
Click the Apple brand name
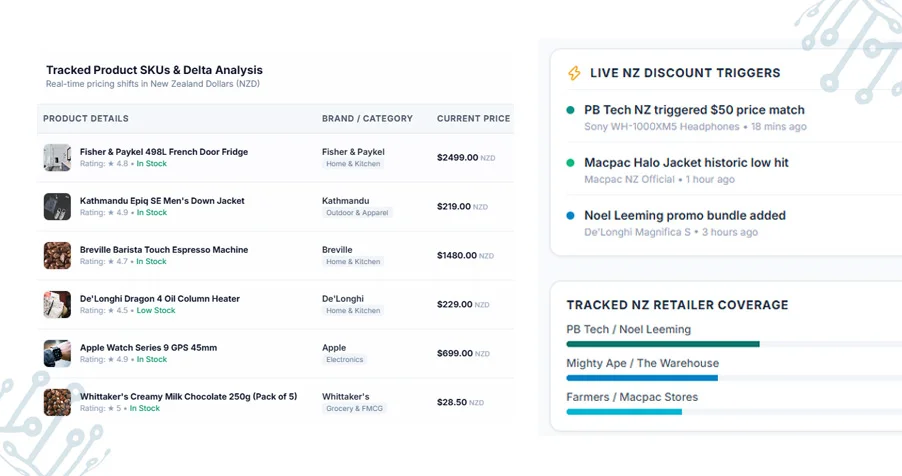pos(334,348)
